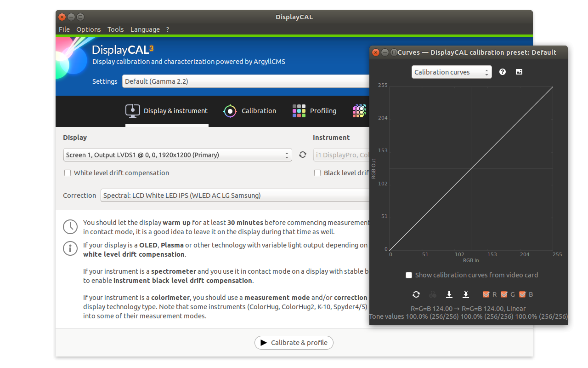Switch to the Display & instrument tab
This screenshot has height=368, width=588.
(x=167, y=111)
